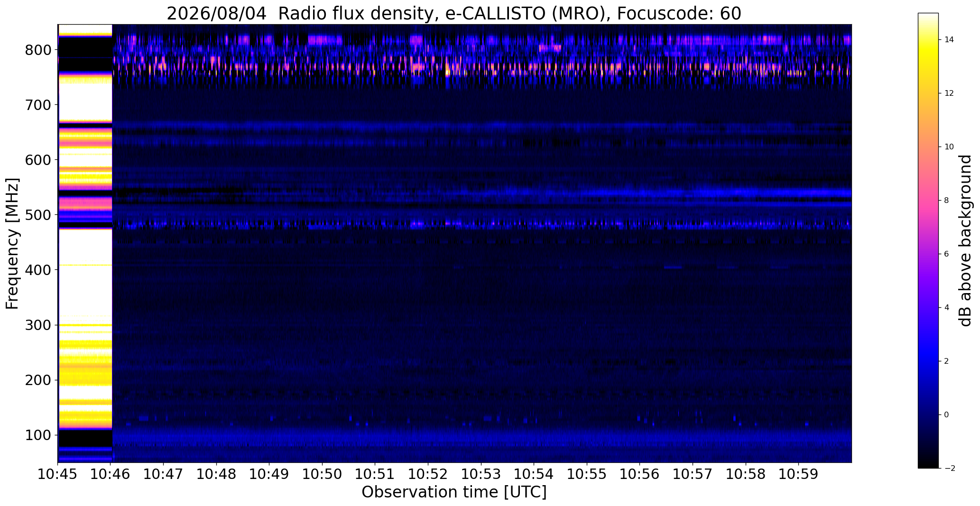Click the white top of the colorbar
This screenshot has height=506, width=980.
[x=928, y=18]
